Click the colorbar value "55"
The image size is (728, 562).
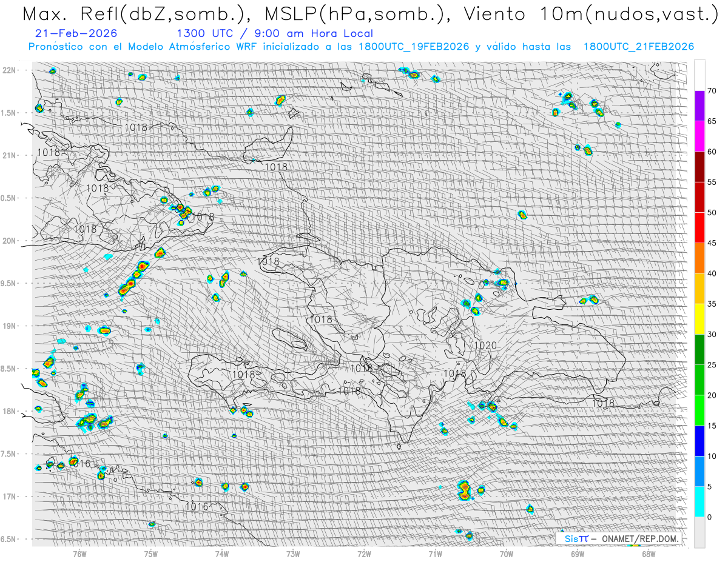click(x=712, y=182)
